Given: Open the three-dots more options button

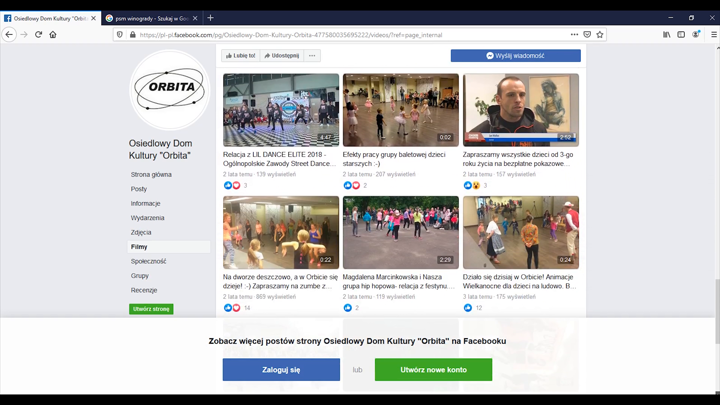Looking at the screenshot, I should click(x=313, y=56).
